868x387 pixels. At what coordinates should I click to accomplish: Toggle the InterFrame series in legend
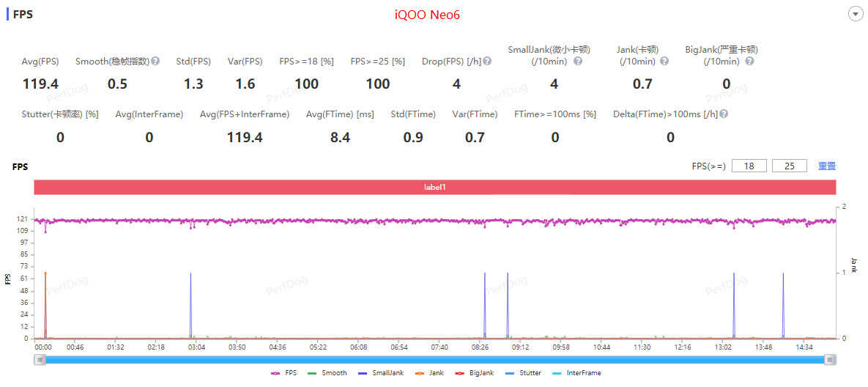[x=576, y=373]
